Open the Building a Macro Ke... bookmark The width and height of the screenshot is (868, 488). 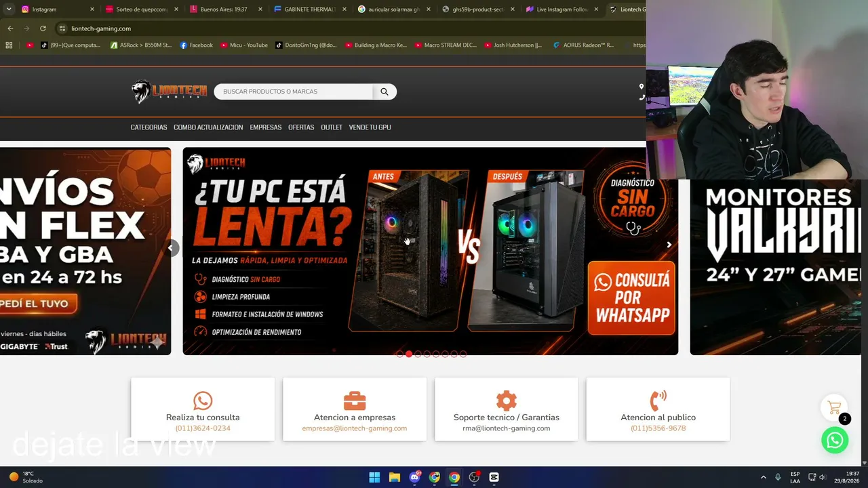[x=376, y=45]
